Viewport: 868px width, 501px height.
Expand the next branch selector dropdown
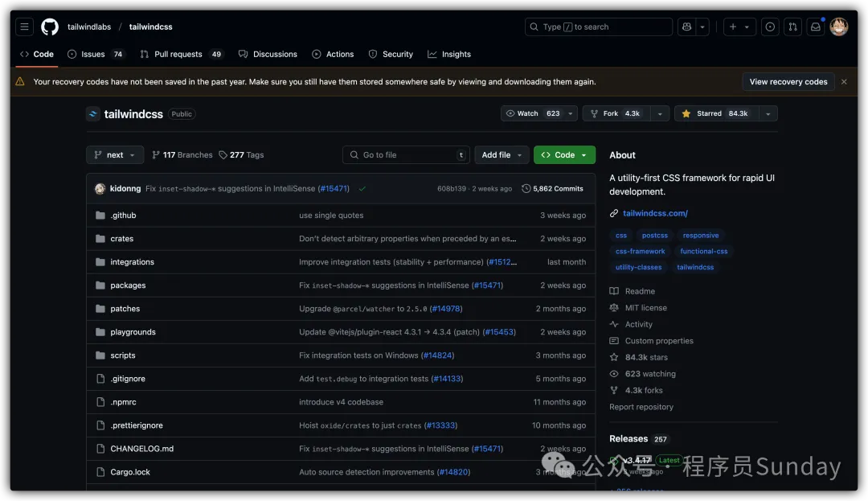[115, 155]
